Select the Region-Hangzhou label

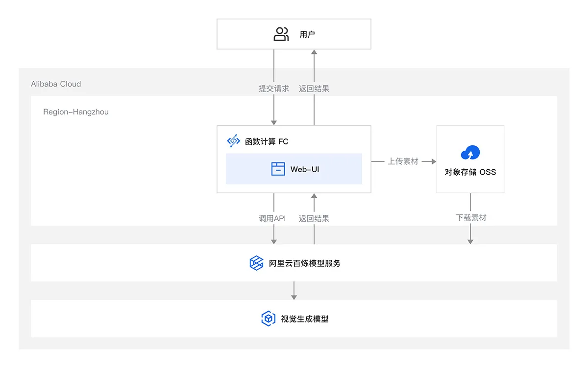(76, 112)
